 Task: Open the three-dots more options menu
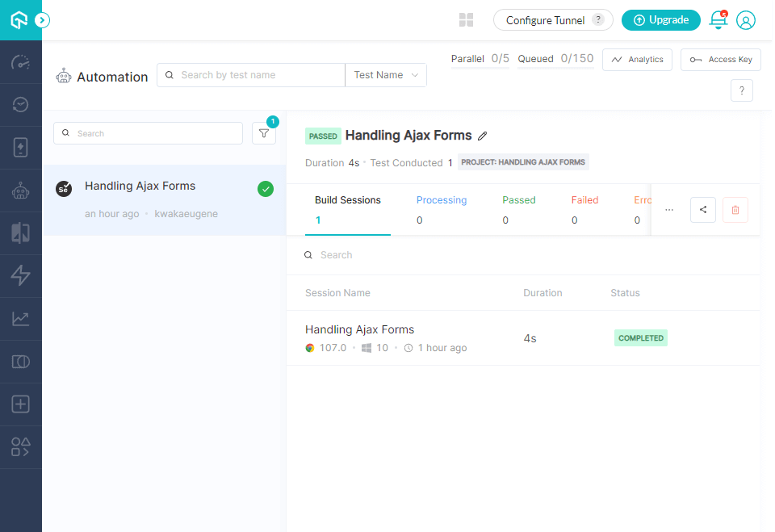[x=669, y=210]
